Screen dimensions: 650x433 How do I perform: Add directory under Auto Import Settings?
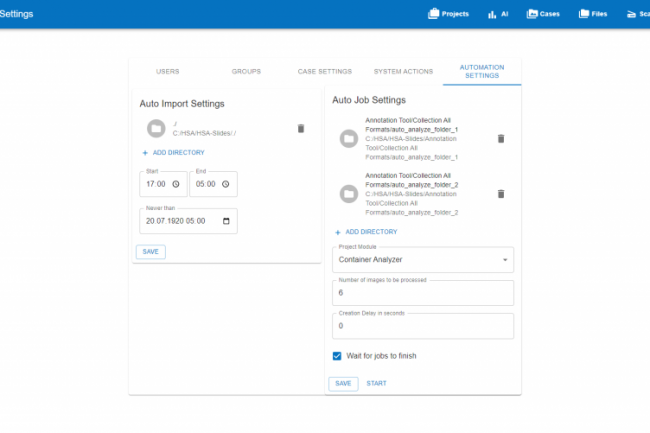[173, 152]
